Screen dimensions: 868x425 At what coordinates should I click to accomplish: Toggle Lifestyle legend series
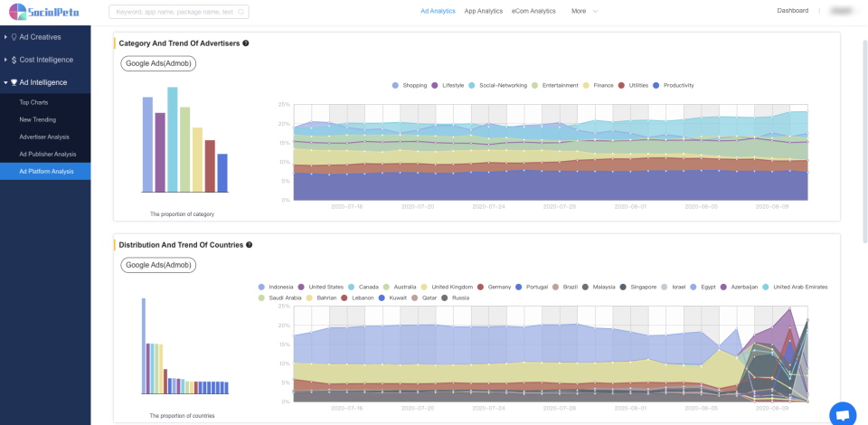pos(448,85)
